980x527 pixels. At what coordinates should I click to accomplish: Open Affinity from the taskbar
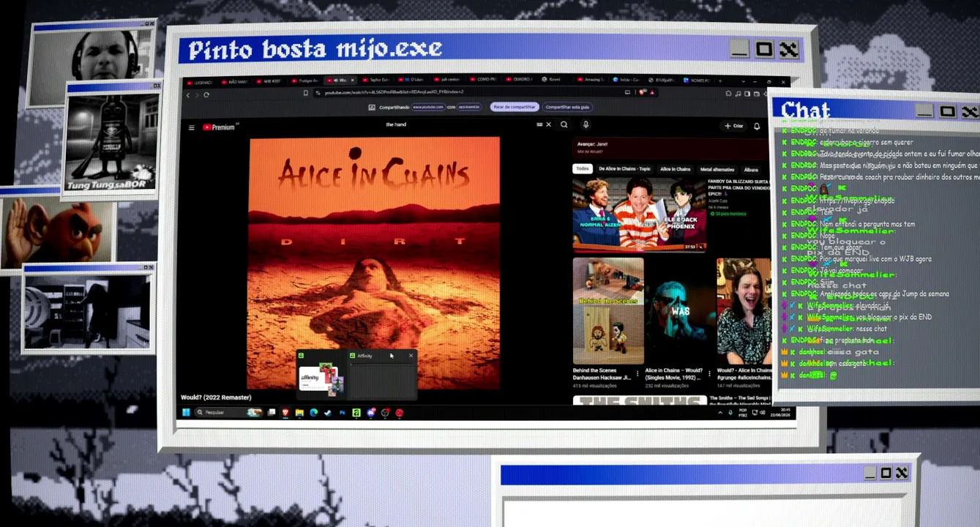[x=356, y=413]
